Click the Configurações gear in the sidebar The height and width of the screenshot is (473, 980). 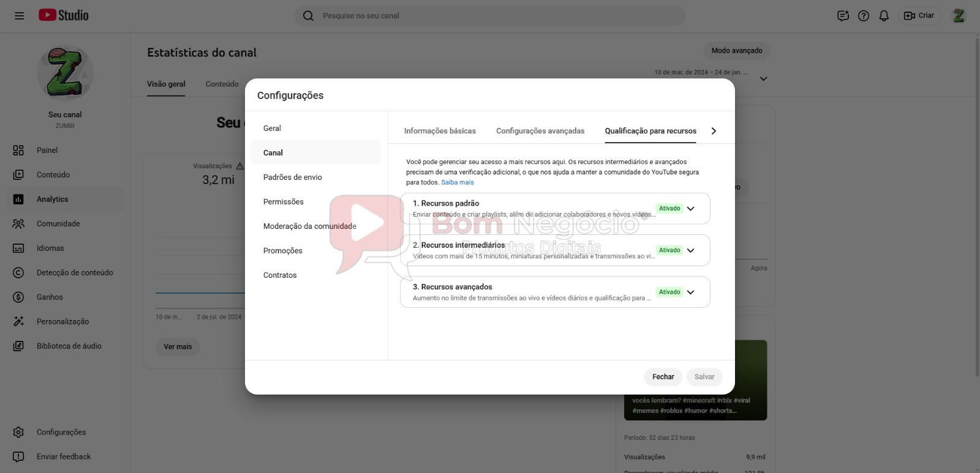[x=18, y=433]
